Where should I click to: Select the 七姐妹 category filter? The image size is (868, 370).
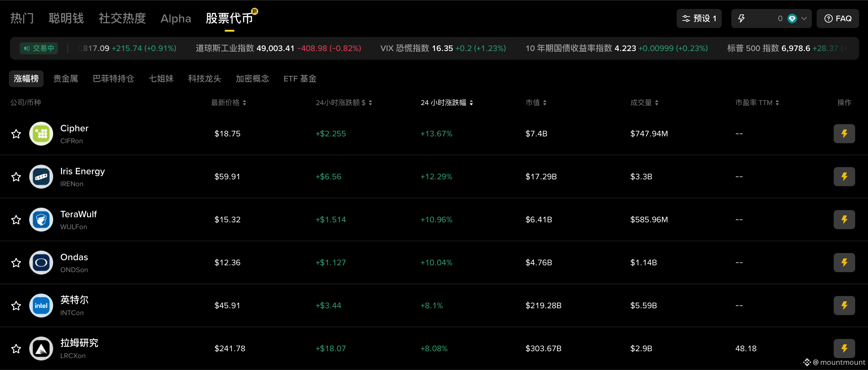pos(161,78)
